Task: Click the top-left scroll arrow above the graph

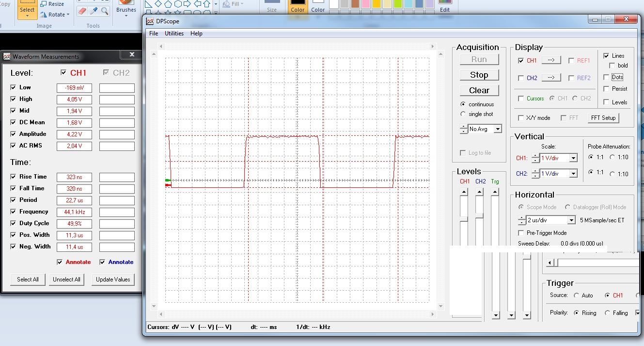Action: tap(161, 46)
